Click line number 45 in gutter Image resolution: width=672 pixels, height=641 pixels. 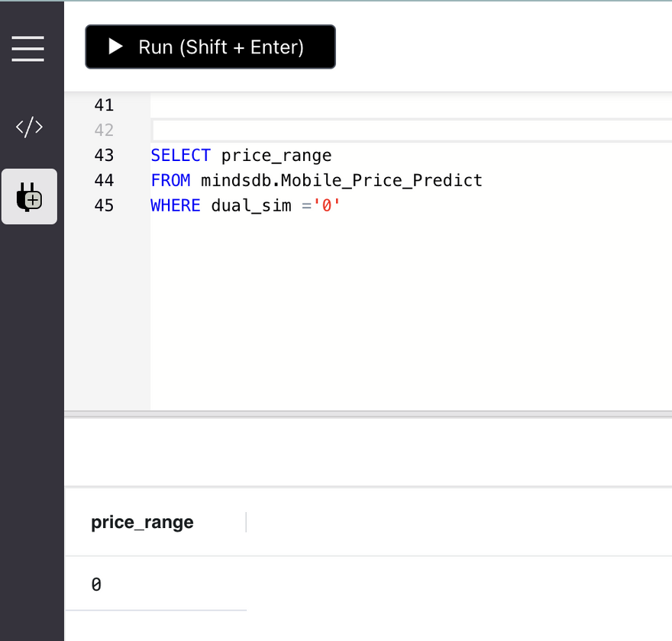(103, 206)
